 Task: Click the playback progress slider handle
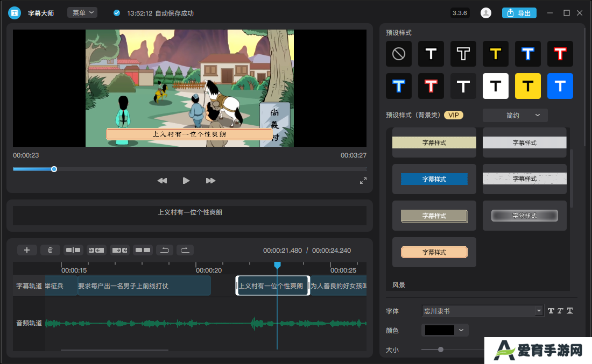coord(54,169)
